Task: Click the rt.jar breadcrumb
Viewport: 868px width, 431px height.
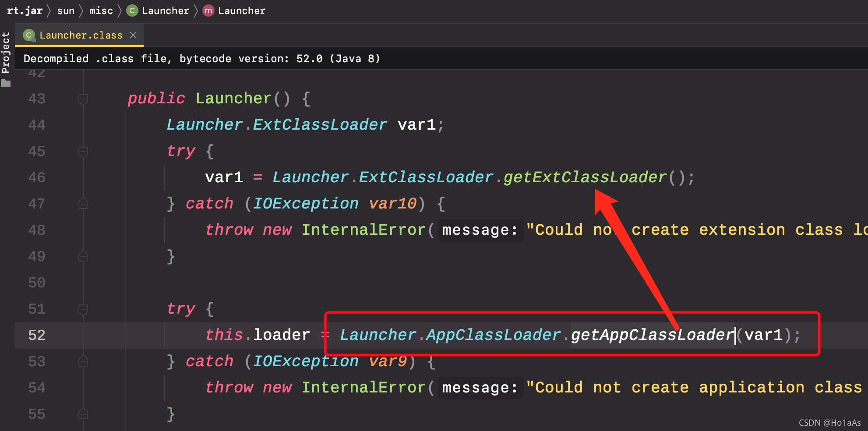Action: pos(25,11)
